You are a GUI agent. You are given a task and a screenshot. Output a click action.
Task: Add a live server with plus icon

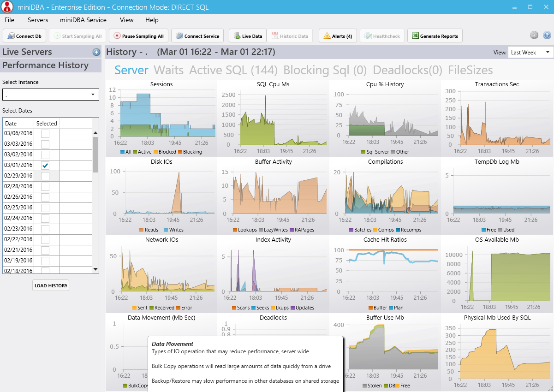(96, 52)
